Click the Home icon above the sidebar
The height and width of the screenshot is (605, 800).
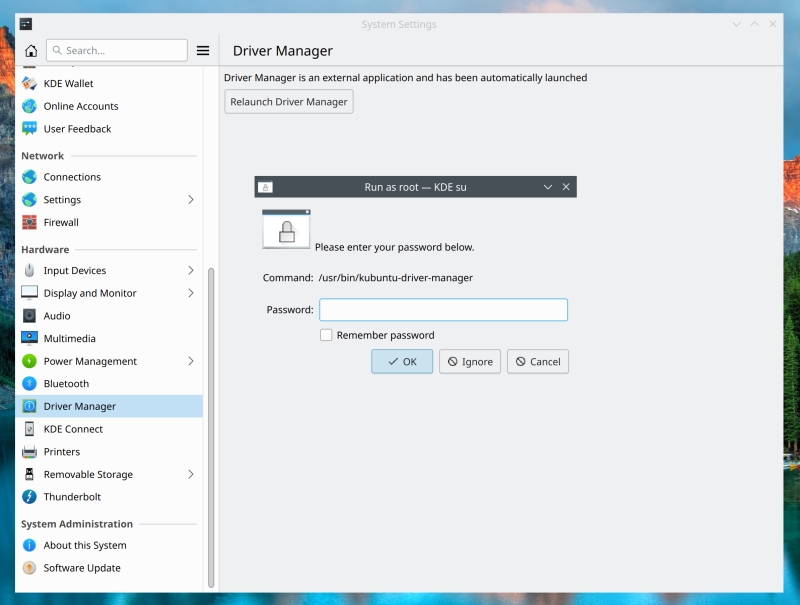click(31, 50)
